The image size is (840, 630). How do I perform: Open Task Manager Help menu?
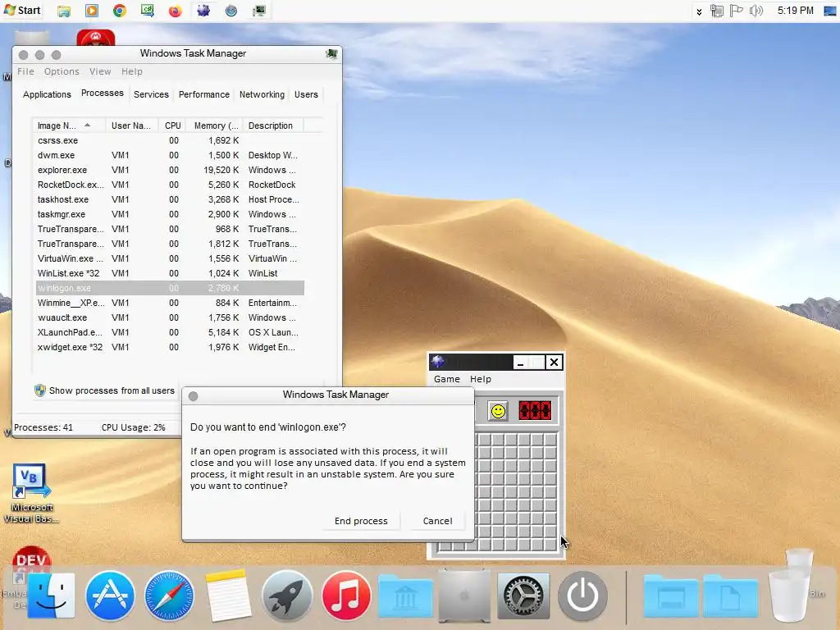132,71
